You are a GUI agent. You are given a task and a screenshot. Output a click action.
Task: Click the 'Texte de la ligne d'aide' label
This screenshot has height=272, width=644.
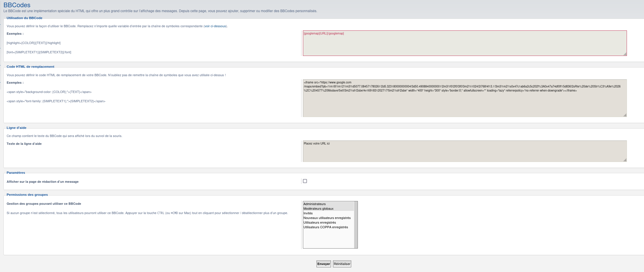pyautogui.click(x=24, y=144)
